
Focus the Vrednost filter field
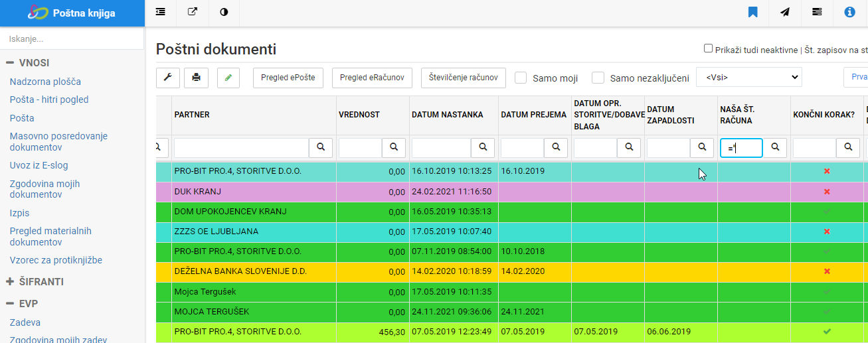(x=361, y=147)
